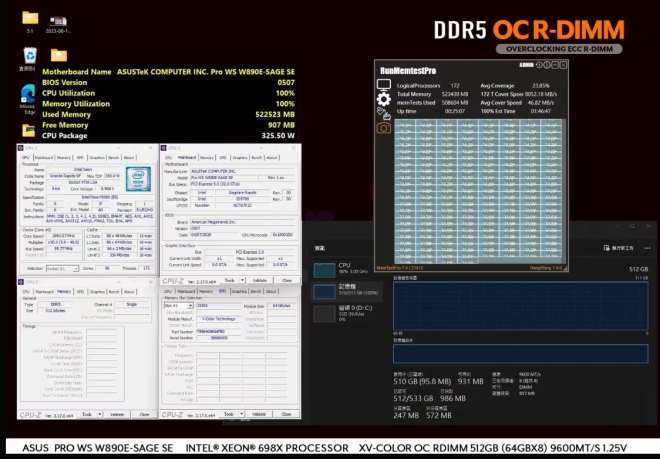Click the "9600 MT/s" speed value in Task Manager
Image resolution: width=660 pixels, height=459 pixels.
tap(530, 374)
